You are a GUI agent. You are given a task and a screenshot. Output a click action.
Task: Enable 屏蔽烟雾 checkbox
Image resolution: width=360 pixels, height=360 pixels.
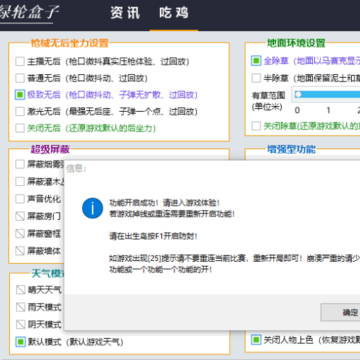coord(20,164)
